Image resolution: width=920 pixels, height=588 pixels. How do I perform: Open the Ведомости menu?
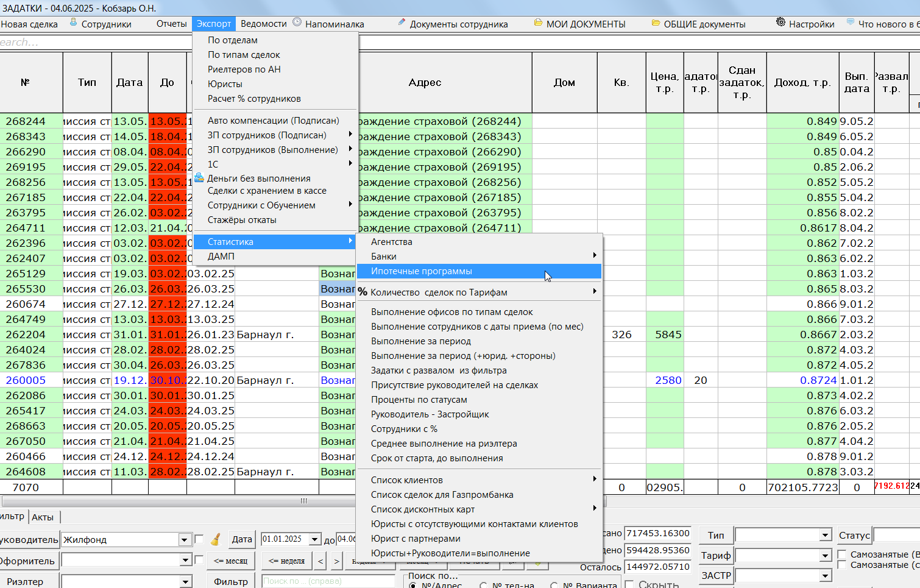point(263,24)
